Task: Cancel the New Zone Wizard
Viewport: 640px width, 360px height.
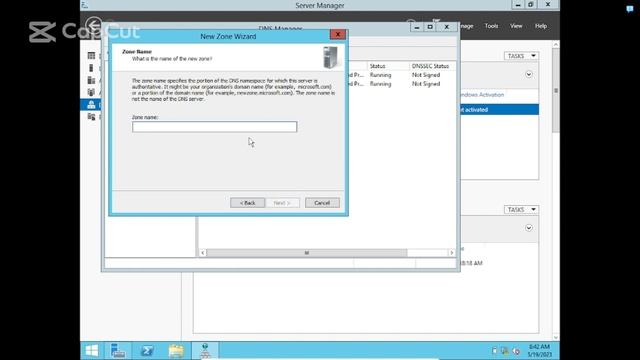Action: click(x=322, y=203)
